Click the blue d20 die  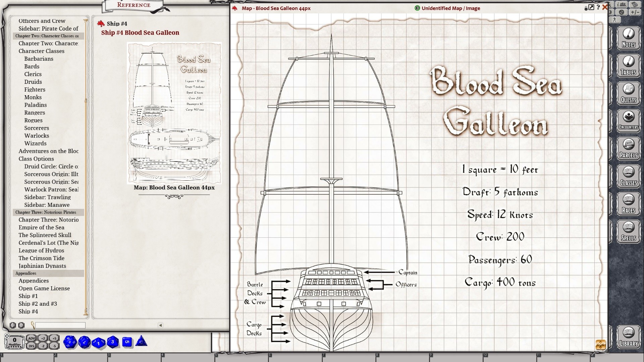coord(70,342)
